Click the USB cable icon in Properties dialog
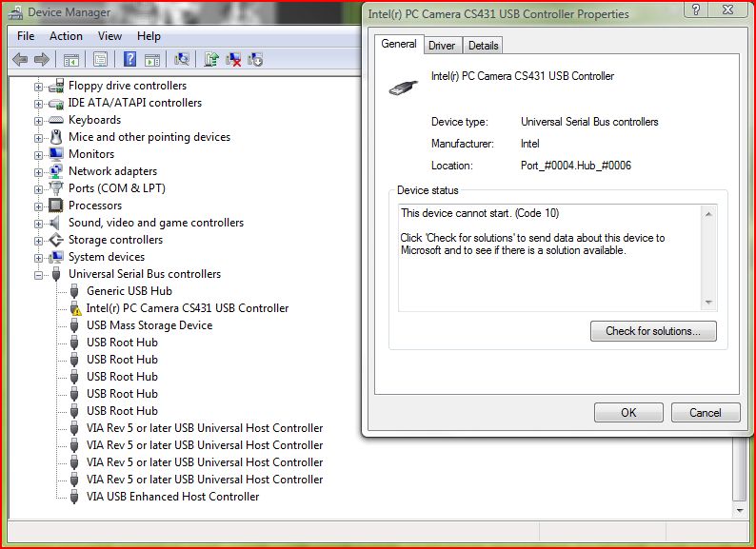Image resolution: width=756 pixels, height=549 pixels. click(x=404, y=88)
